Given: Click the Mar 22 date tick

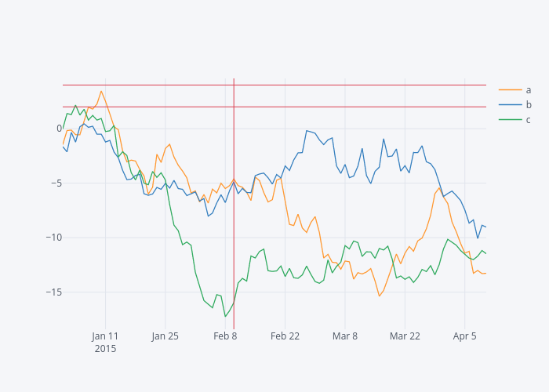Looking at the screenshot, I should click(405, 336).
